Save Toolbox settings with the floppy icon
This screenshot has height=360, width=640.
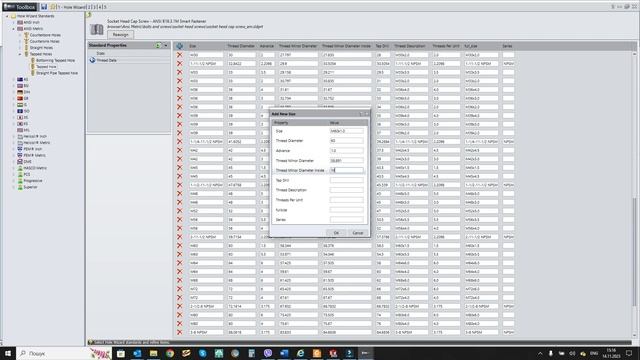click(44, 7)
